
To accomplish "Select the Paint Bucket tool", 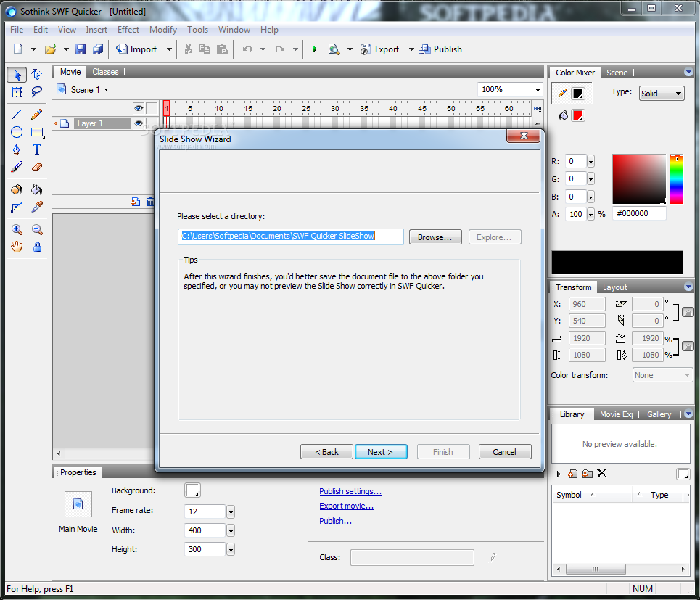I will coord(36,189).
